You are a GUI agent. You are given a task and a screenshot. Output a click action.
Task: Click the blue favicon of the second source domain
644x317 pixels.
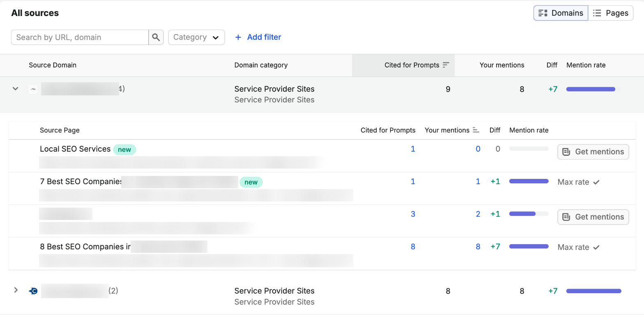(x=33, y=291)
